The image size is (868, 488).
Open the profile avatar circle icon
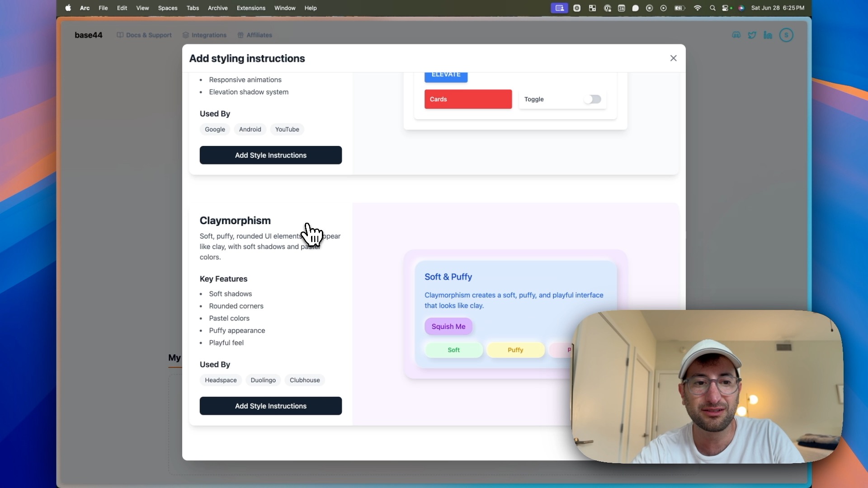coord(786,35)
